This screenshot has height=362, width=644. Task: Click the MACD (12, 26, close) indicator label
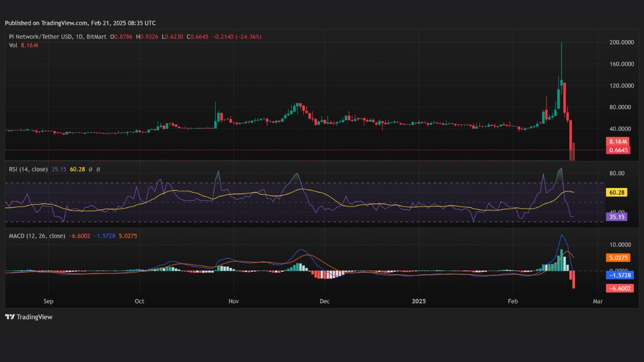[37, 236]
